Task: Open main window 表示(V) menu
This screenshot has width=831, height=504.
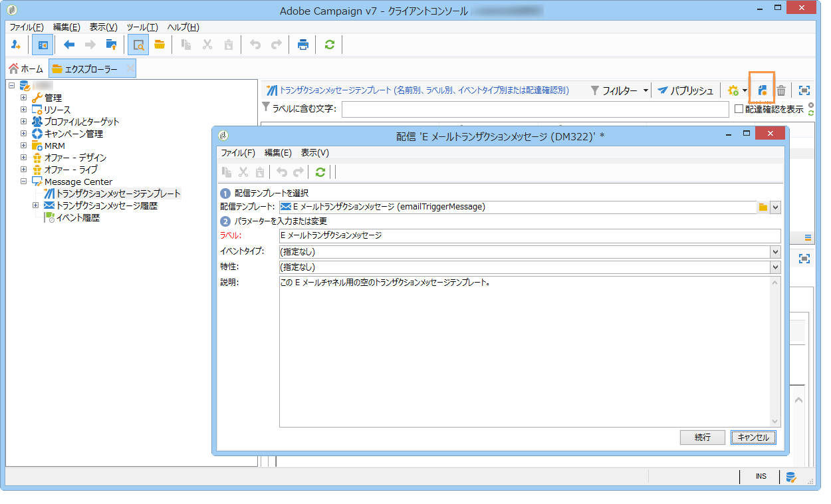Action: tap(103, 27)
